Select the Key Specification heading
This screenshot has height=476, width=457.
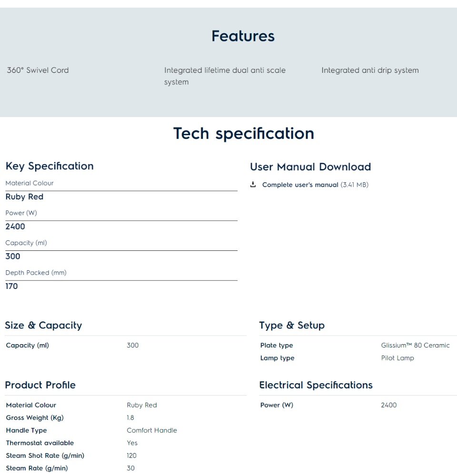pyautogui.click(x=50, y=166)
